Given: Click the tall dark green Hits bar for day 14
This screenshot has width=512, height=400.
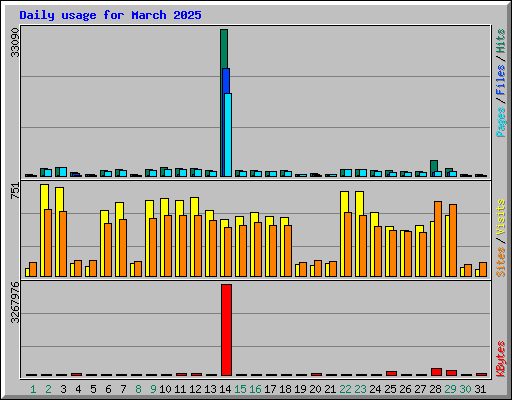Looking at the screenshot, I should click(224, 48).
